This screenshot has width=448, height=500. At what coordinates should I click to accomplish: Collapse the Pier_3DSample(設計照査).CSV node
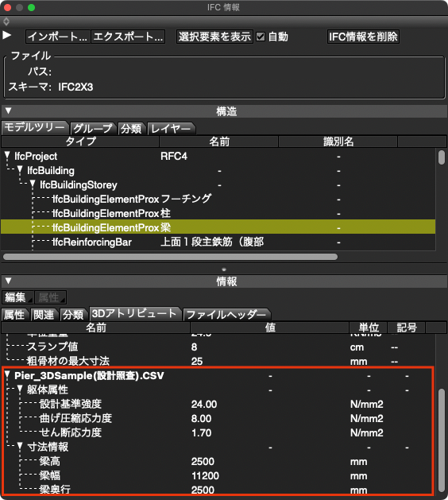(7, 375)
